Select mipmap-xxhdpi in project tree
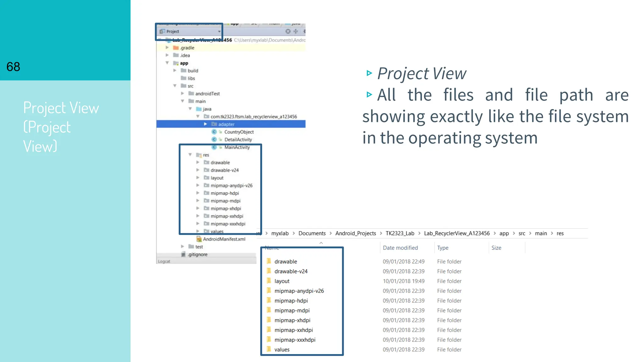644x362 pixels. coord(227,216)
